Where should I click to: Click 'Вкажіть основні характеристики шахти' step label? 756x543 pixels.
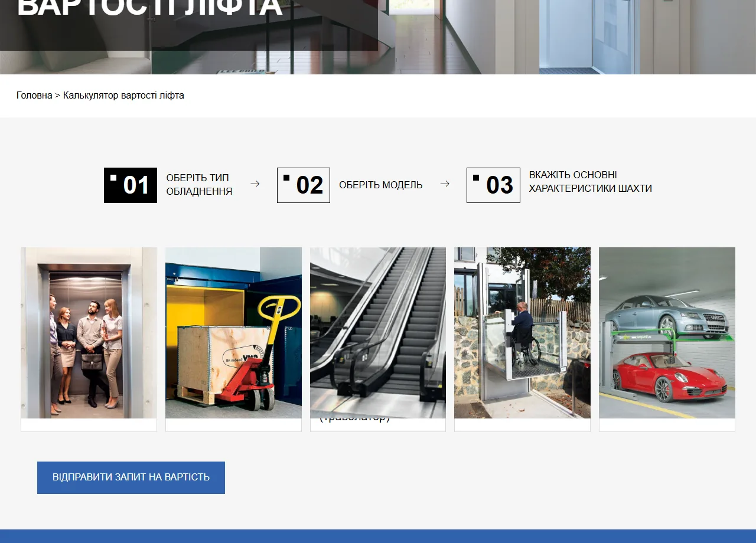coord(591,182)
